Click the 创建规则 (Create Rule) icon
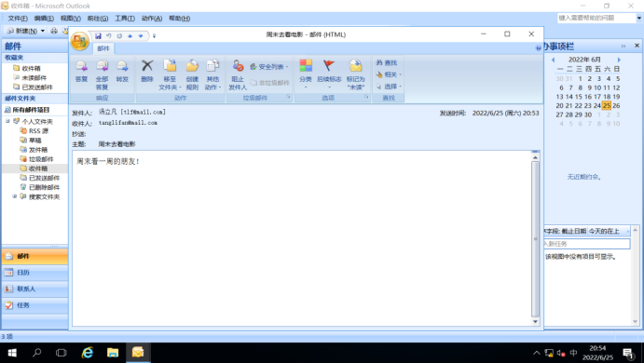The image size is (644, 363). (x=192, y=74)
